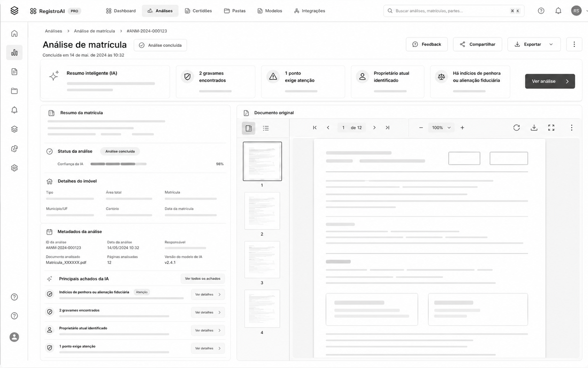
Task: Go to Análise de matrícula breadcrumb
Action: 94,31
